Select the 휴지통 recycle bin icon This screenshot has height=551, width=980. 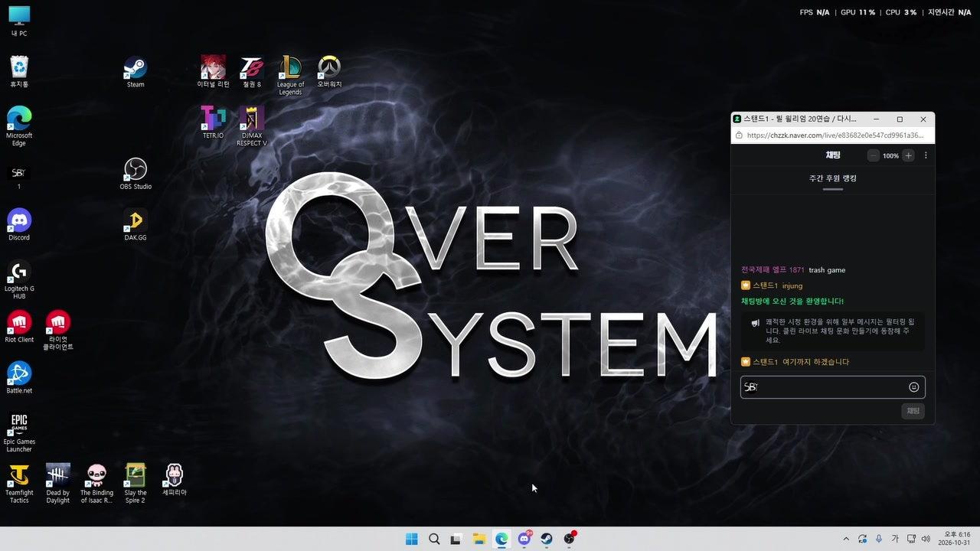(x=19, y=72)
